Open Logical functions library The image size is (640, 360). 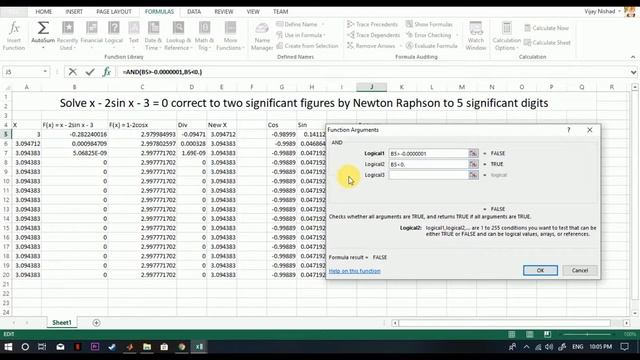point(114,36)
